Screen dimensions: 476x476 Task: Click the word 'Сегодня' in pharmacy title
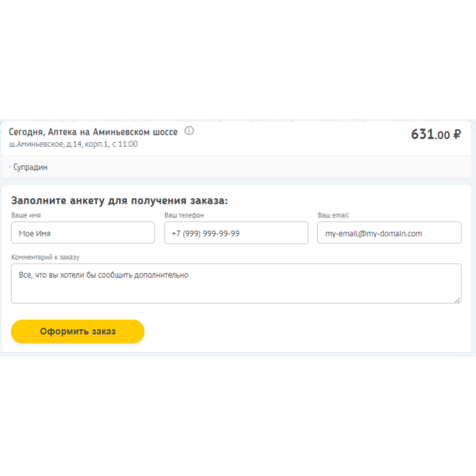pyautogui.click(x=25, y=132)
